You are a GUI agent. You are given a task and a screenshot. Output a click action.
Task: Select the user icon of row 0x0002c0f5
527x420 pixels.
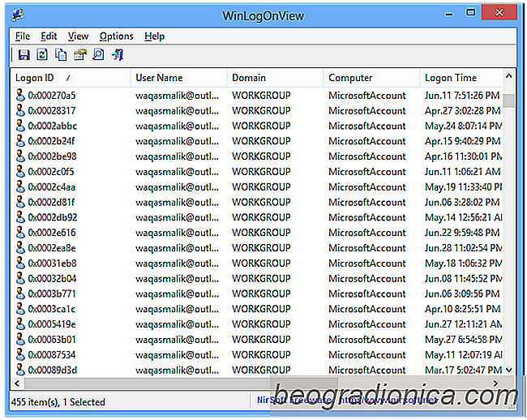tap(20, 172)
